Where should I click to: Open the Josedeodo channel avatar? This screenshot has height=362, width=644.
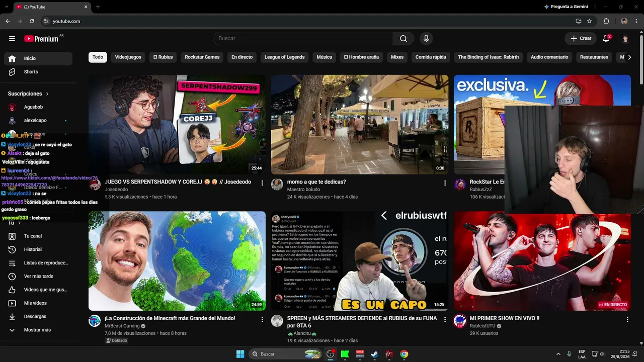pyautogui.click(x=95, y=185)
